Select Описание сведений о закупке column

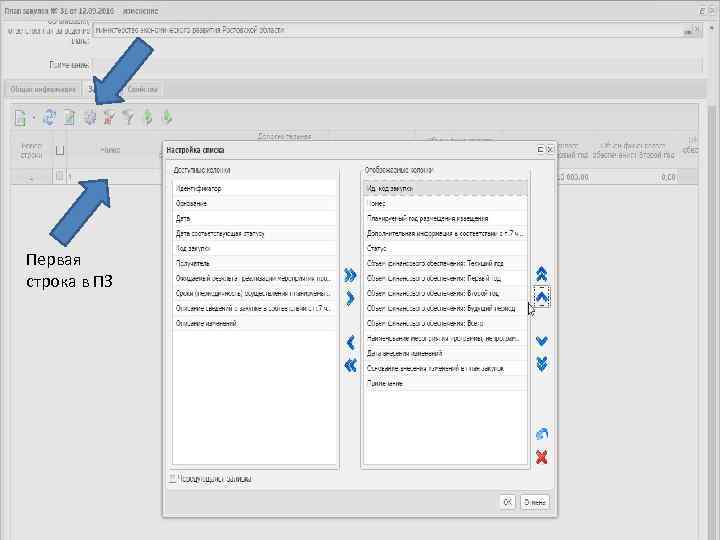point(255,308)
